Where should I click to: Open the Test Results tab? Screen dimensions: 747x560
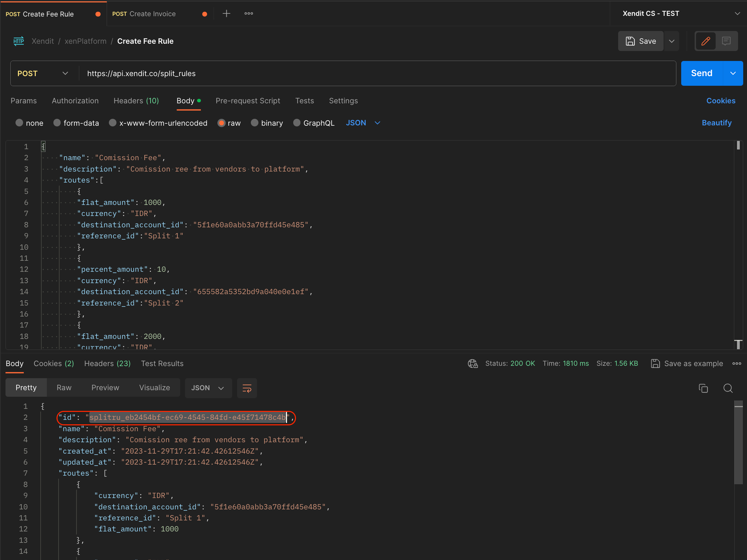[162, 363]
